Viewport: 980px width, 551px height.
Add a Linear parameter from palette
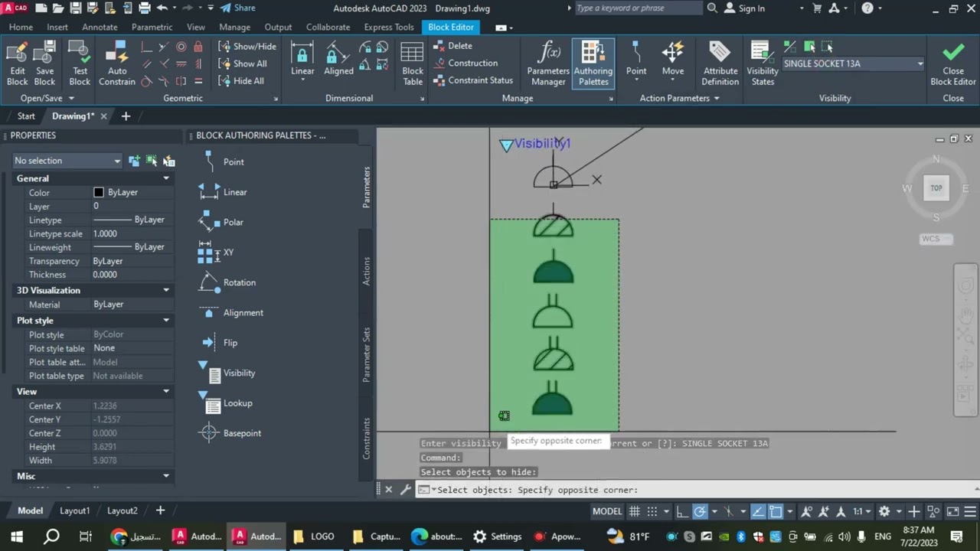pyautogui.click(x=223, y=192)
